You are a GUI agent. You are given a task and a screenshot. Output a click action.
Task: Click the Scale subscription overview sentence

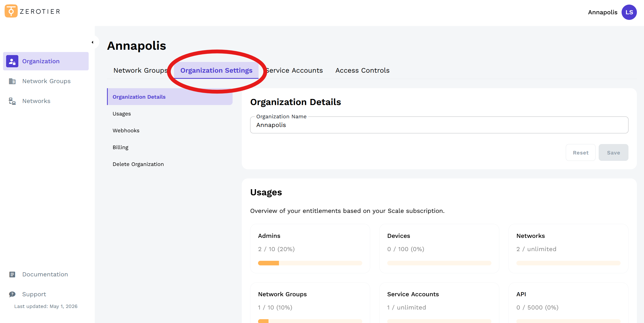tap(347, 211)
